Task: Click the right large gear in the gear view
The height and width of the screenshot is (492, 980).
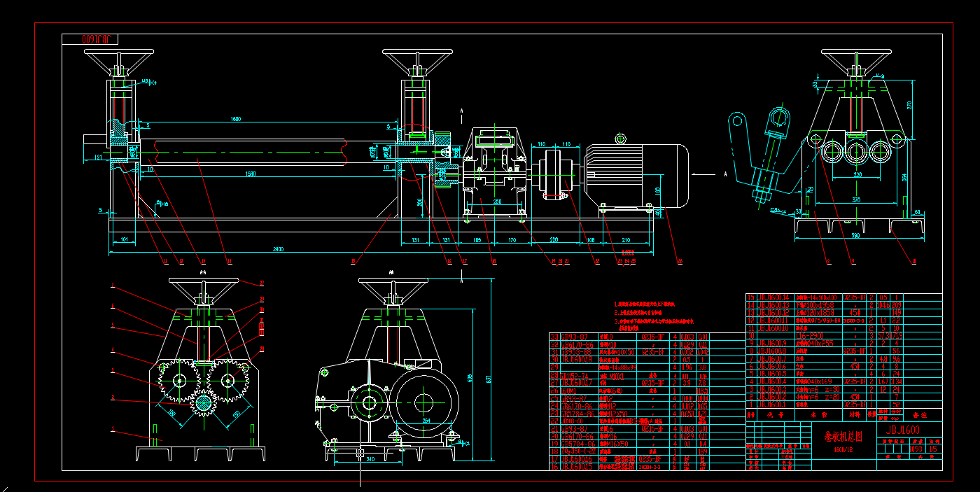Action: coord(227,381)
